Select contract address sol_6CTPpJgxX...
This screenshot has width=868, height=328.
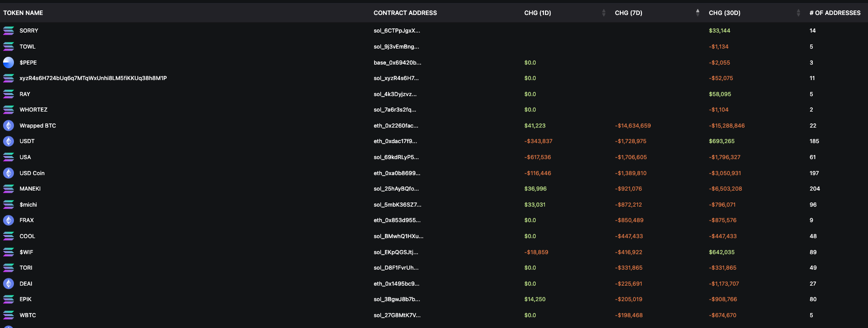pos(397,31)
